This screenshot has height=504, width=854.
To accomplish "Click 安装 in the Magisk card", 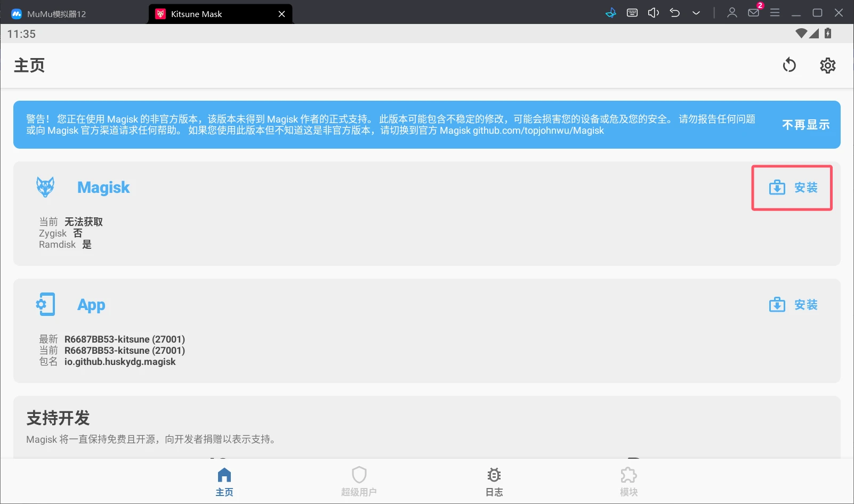I will click(793, 188).
